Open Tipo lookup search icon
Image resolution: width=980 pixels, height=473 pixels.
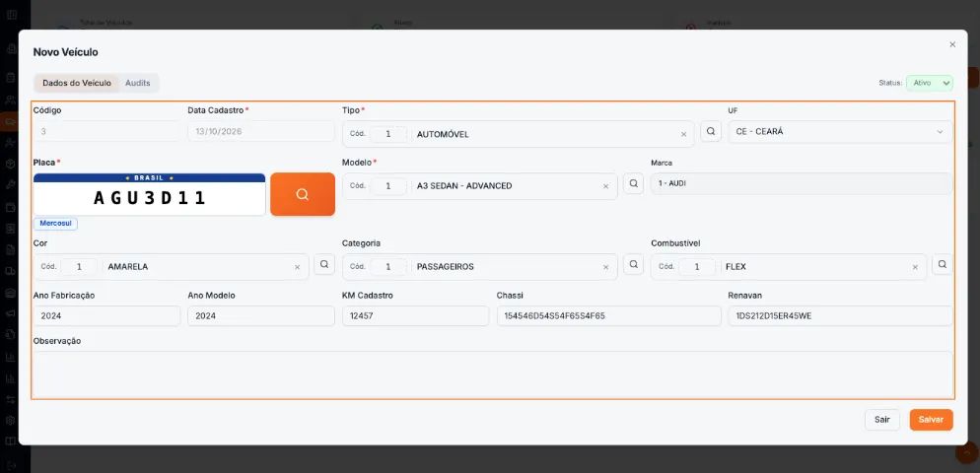[711, 132]
